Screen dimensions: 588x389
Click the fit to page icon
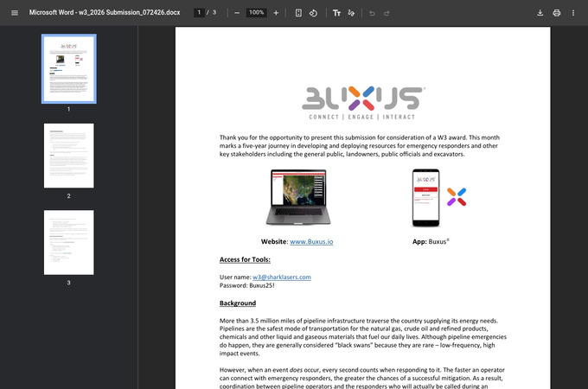[x=298, y=13]
